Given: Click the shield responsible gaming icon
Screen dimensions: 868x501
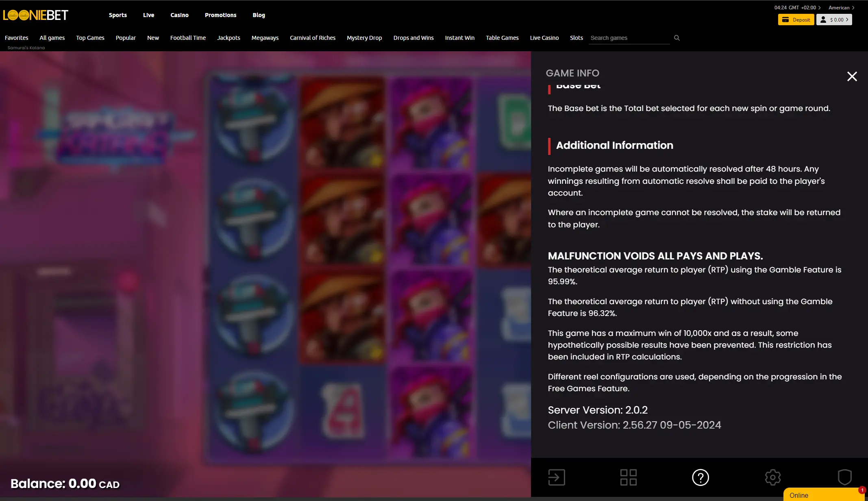Looking at the screenshot, I should 844,477.
